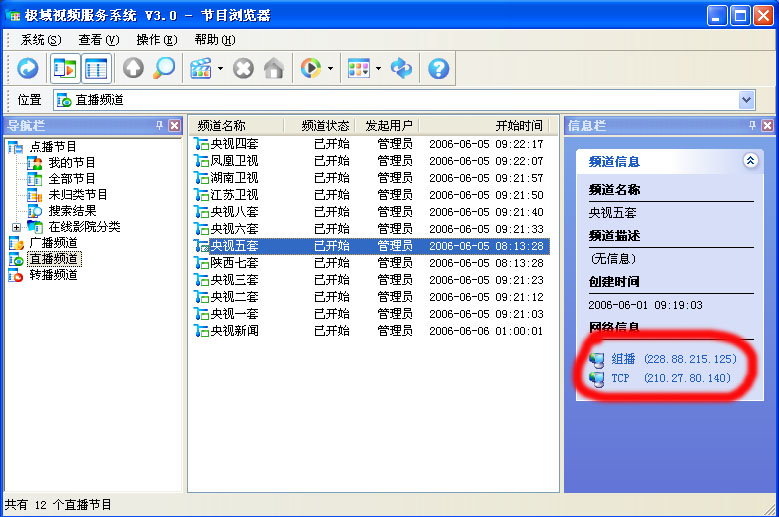The image size is (779, 517).
Task: Open the 位置 location combo box dropdown
Action: 746,100
